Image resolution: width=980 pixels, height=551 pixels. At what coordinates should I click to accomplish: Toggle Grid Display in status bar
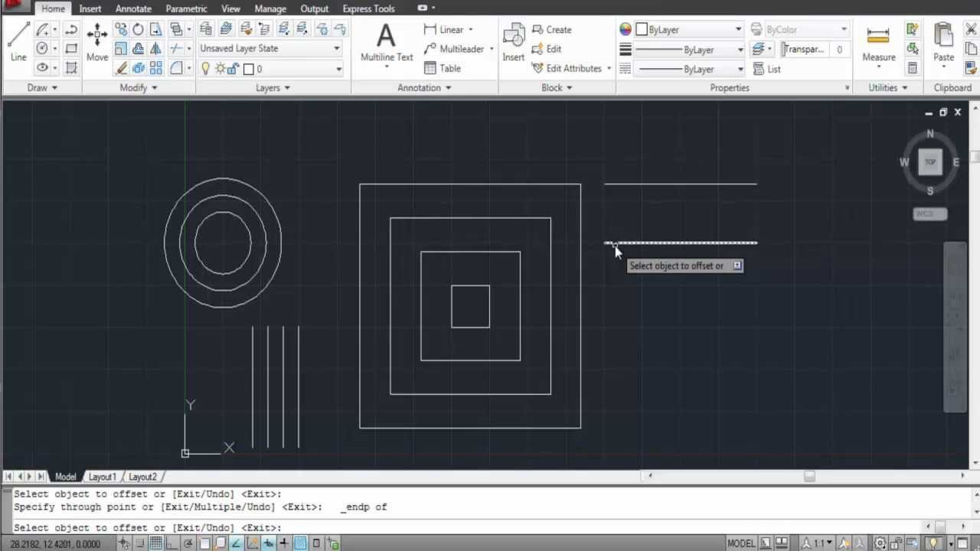[x=156, y=543]
